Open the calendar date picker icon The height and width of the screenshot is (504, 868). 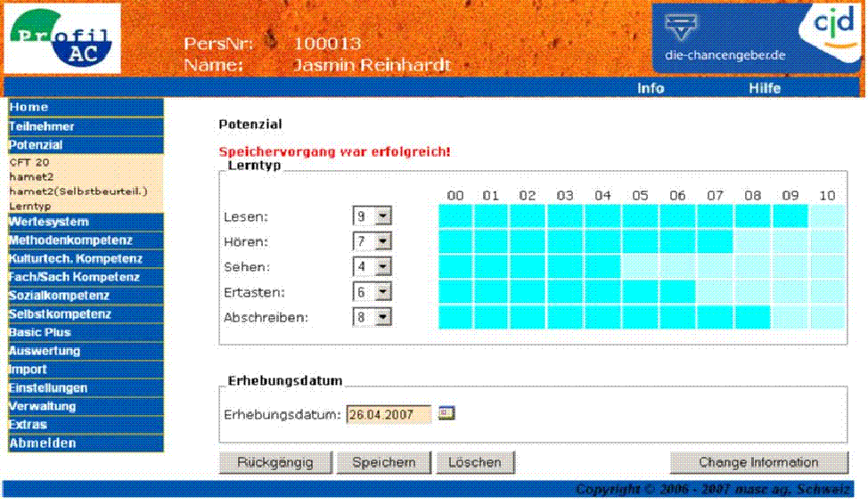[446, 413]
